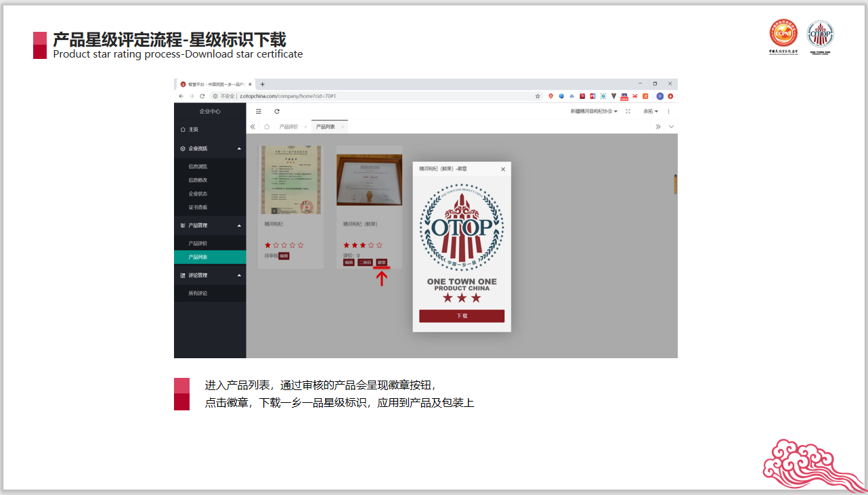Click the 二维码 QR code button

tap(365, 262)
